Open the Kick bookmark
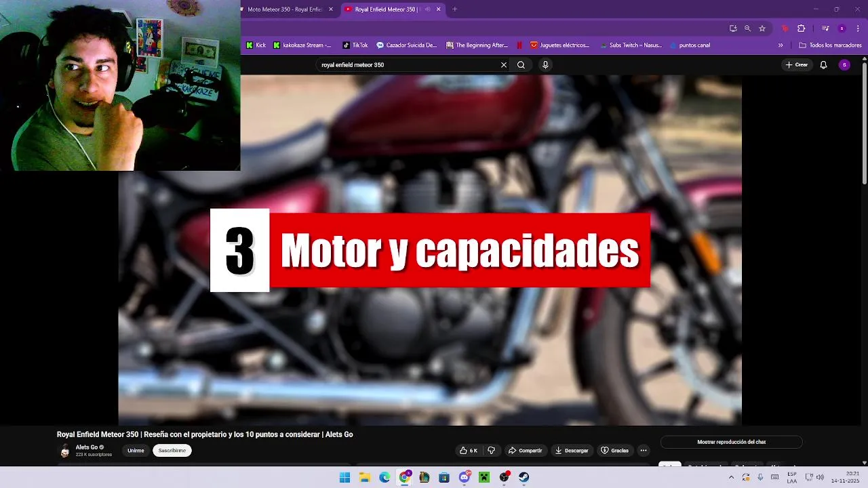 click(256, 45)
